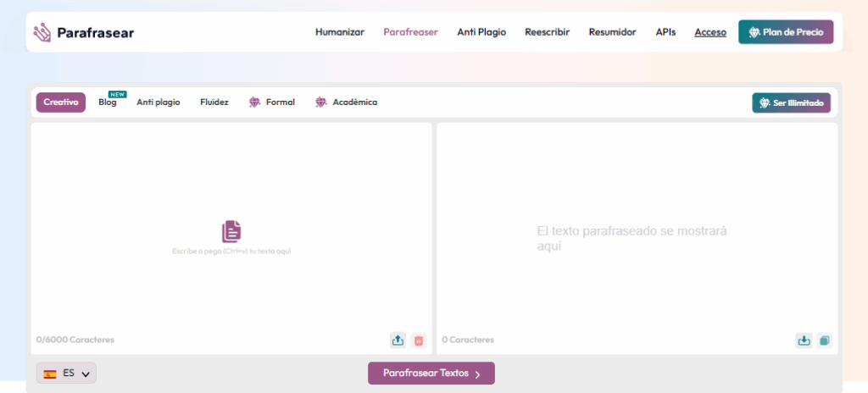Click the download icon in output panel
The image size is (868, 393).
[x=804, y=340]
